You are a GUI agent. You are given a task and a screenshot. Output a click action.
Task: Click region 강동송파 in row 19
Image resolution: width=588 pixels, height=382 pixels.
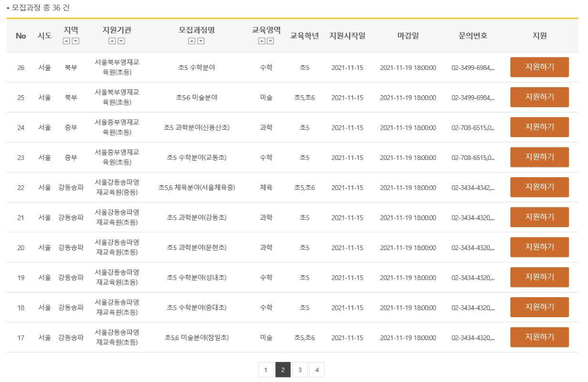click(x=71, y=278)
